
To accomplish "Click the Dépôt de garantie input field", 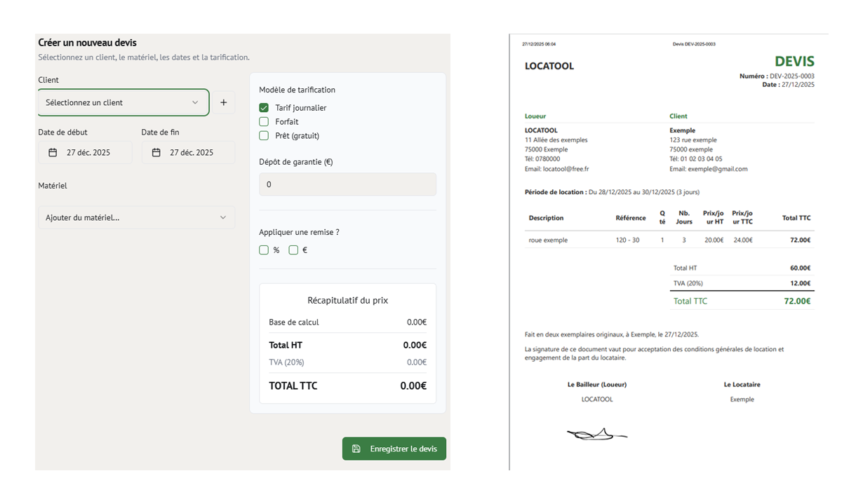I will click(x=347, y=184).
